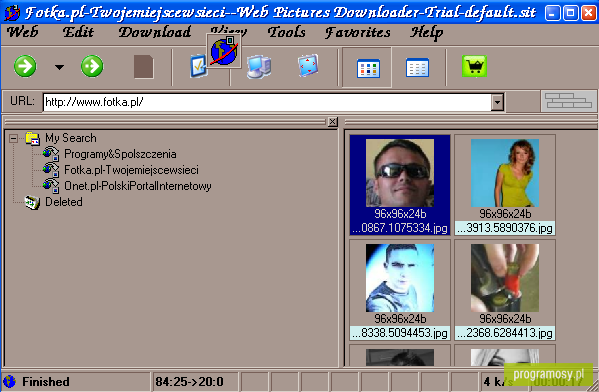Expand the URL history dropdown
This screenshot has height=392, width=599.
pyautogui.click(x=497, y=102)
